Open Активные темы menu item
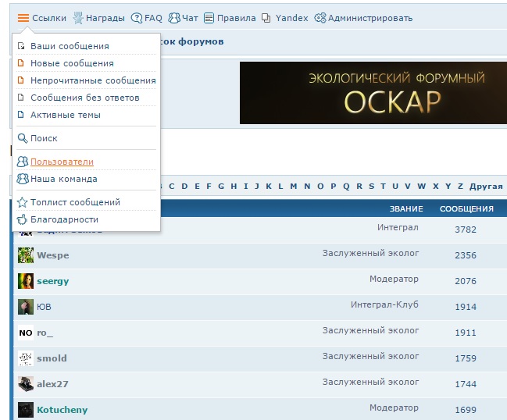Viewport: 507px width, 420px height. coord(65,115)
